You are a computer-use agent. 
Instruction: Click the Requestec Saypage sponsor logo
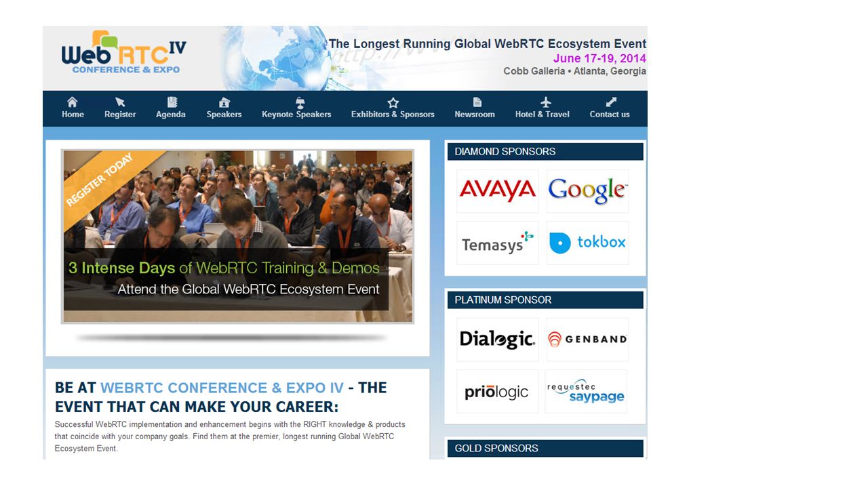pyautogui.click(x=586, y=391)
